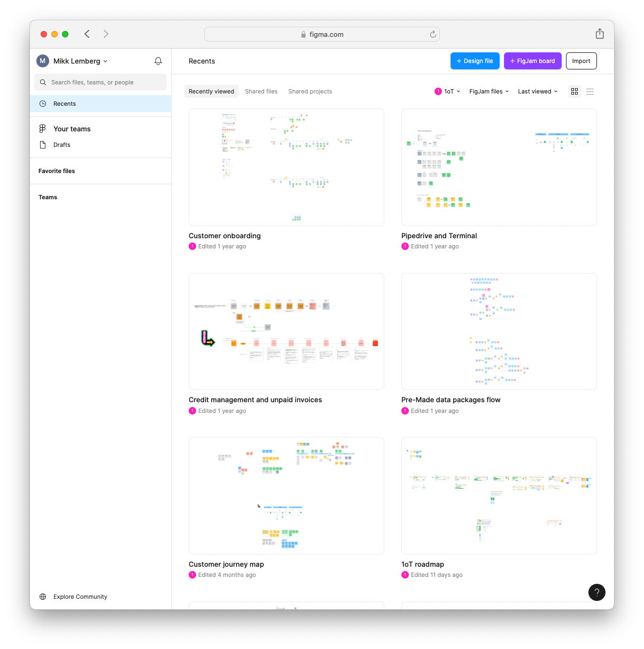The height and width of the screenshot is (649, 644).
Task: Open the 1oT team filter dropdown
Action: coord(448,91)
